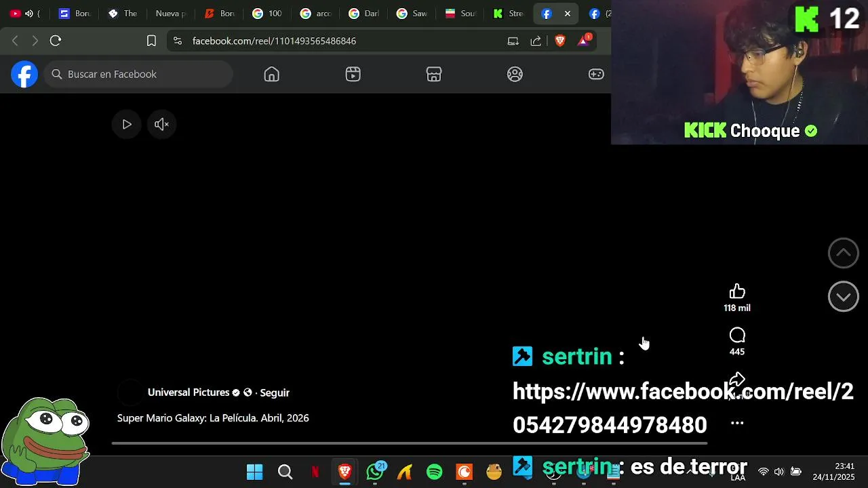The width and height of the screenshot is (868, 488).
Task: Open the Facebook Gaming controller icon
Action: click(596, 75)
